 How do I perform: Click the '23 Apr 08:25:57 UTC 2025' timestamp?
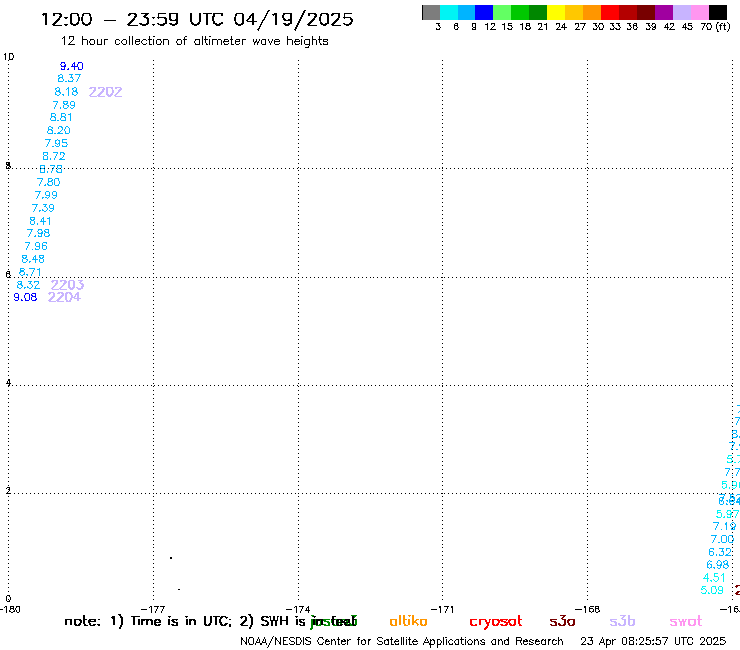coord(653,642)
